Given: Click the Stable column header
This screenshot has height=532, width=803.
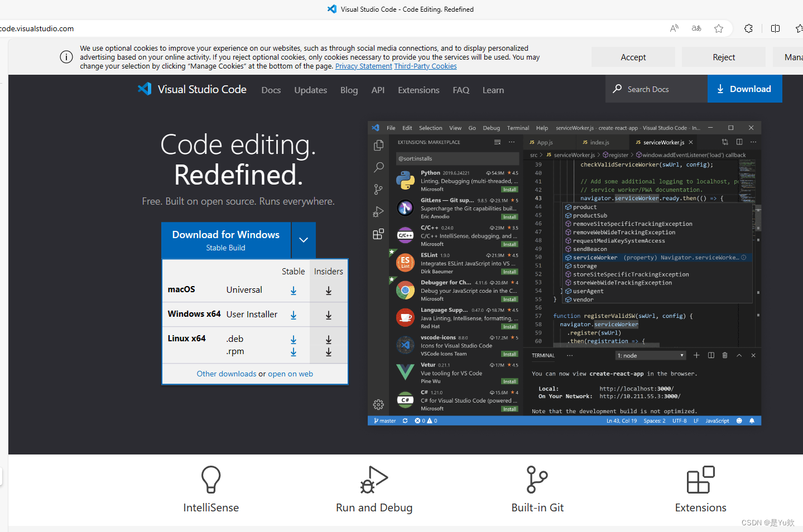Looking at the screenshot, I should (294, 272).
